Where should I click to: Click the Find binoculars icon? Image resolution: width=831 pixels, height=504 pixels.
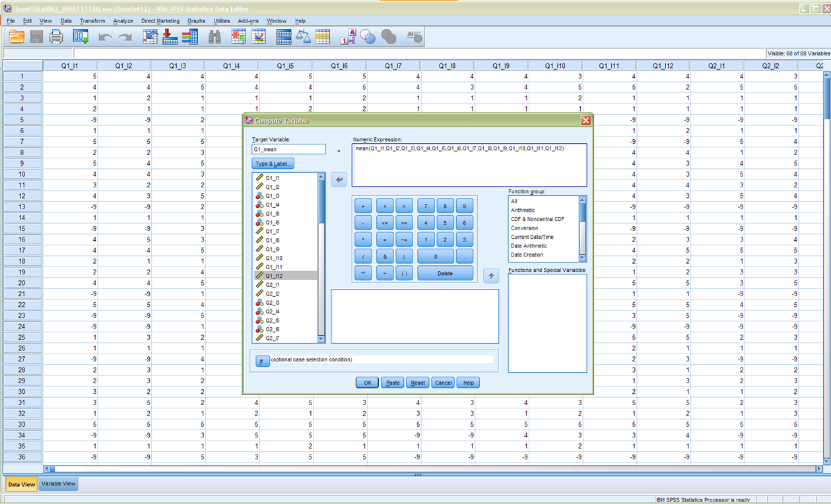pos(215,37)
